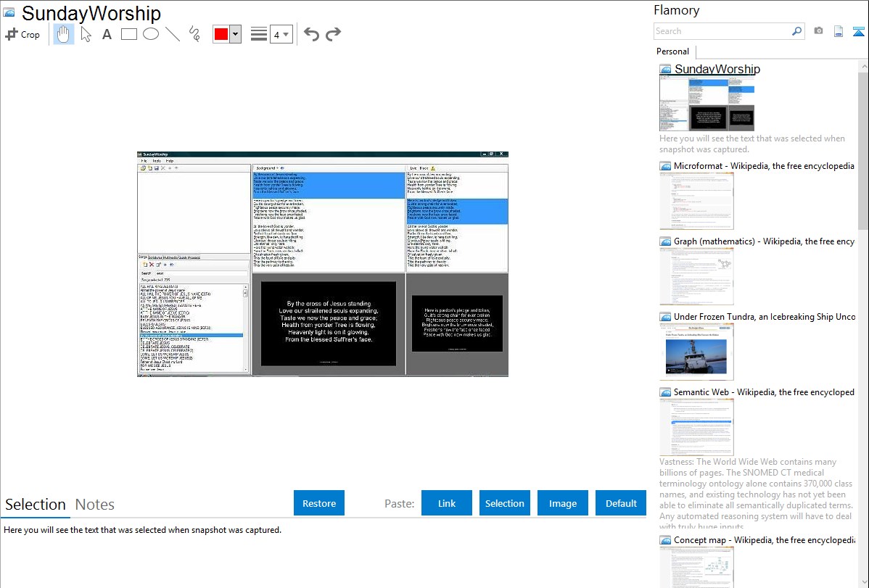Select the Crop tool
Screen dimensions: 869x588
click(22, 34)
